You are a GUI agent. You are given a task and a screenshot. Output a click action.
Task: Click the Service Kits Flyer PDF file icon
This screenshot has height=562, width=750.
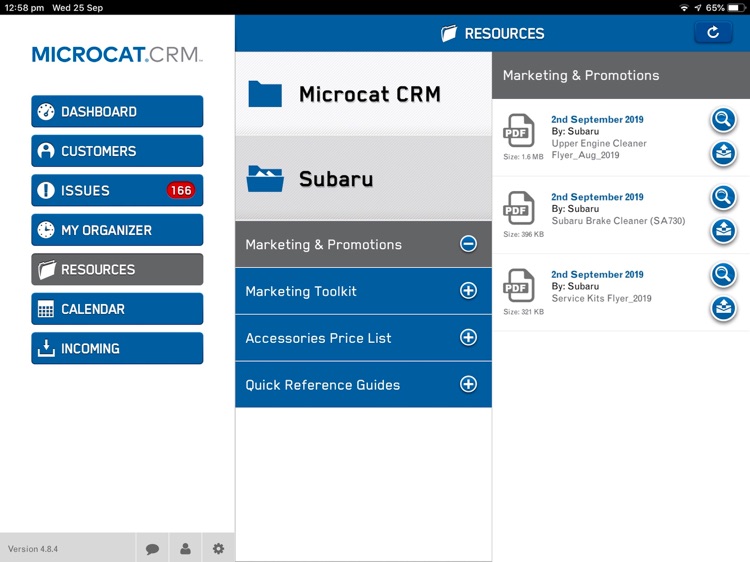pos(518,285)
